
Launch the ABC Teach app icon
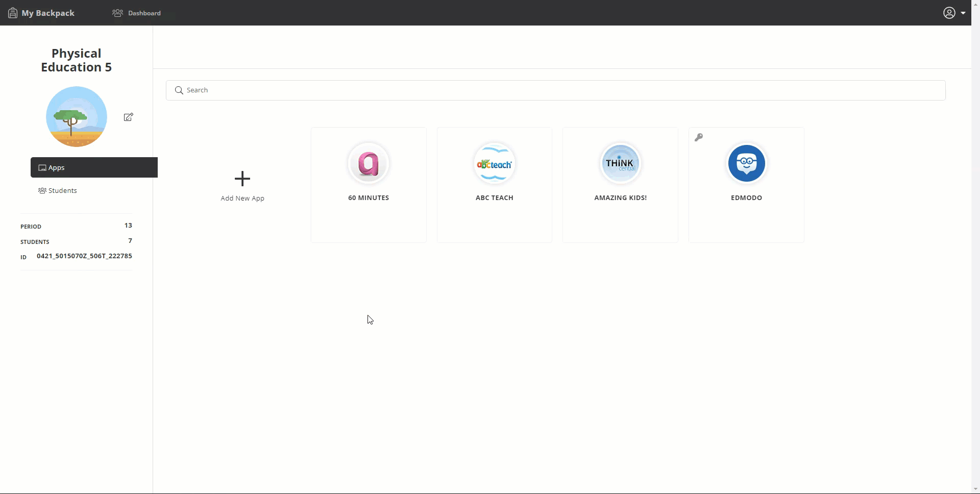pos(494,163)
